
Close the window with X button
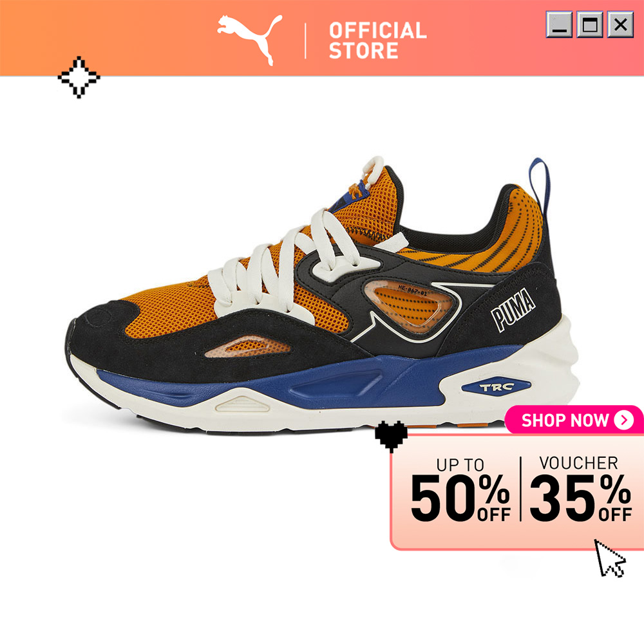(620, 24)
